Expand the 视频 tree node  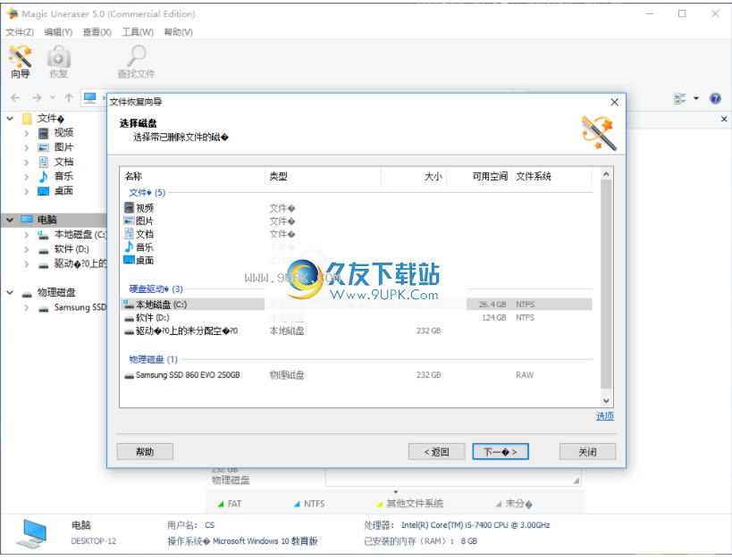coord(27,133)
